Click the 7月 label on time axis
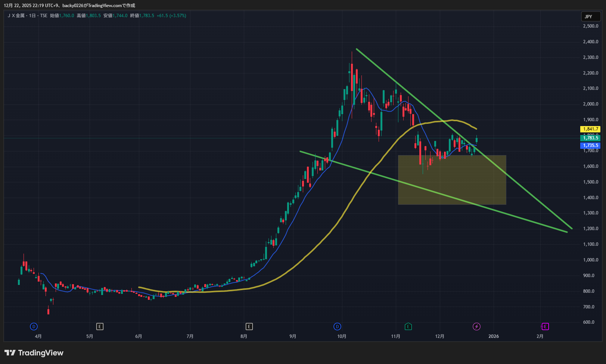606x364 pixels. pyautogui.click(x=190, y=336)
